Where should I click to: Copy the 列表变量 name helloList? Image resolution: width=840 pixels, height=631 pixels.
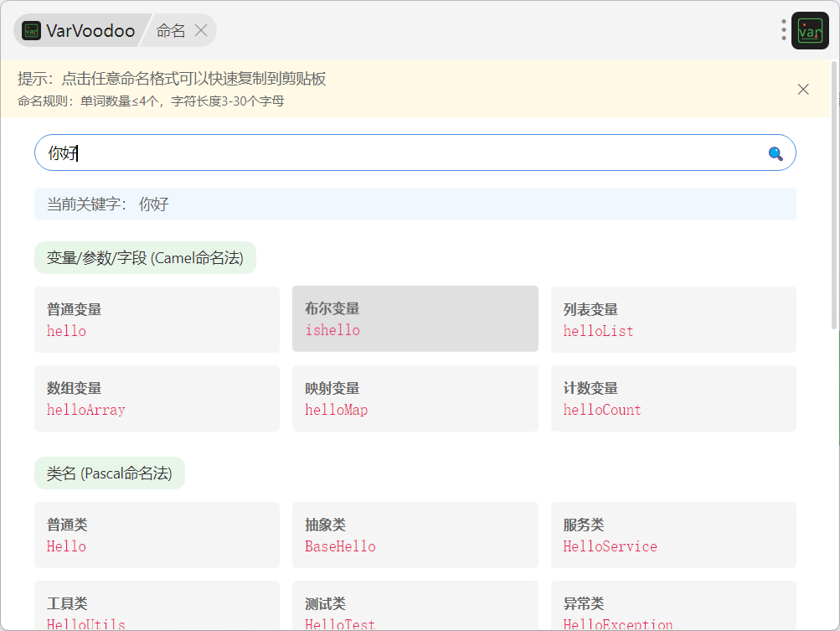pos(673,319)
